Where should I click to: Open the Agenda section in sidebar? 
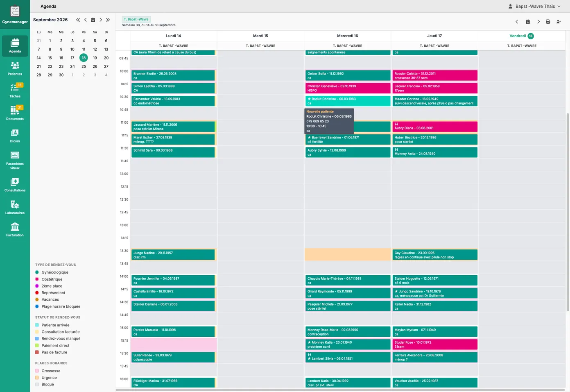(x=15, y=46)
